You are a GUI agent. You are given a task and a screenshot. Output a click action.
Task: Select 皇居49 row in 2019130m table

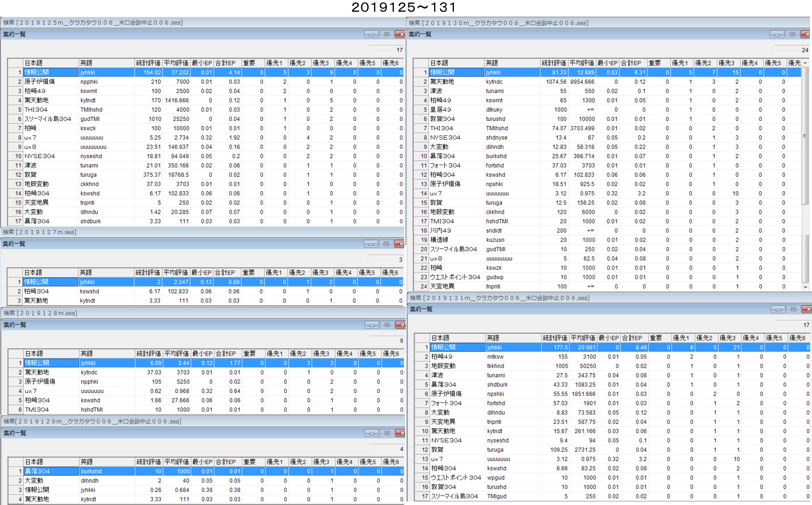[x=440, y=110]
